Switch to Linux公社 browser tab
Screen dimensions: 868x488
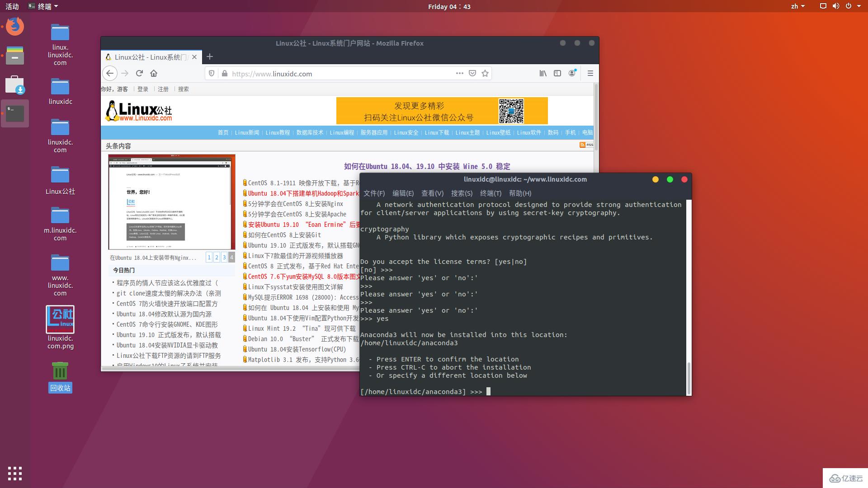click(x=151, y=57)
